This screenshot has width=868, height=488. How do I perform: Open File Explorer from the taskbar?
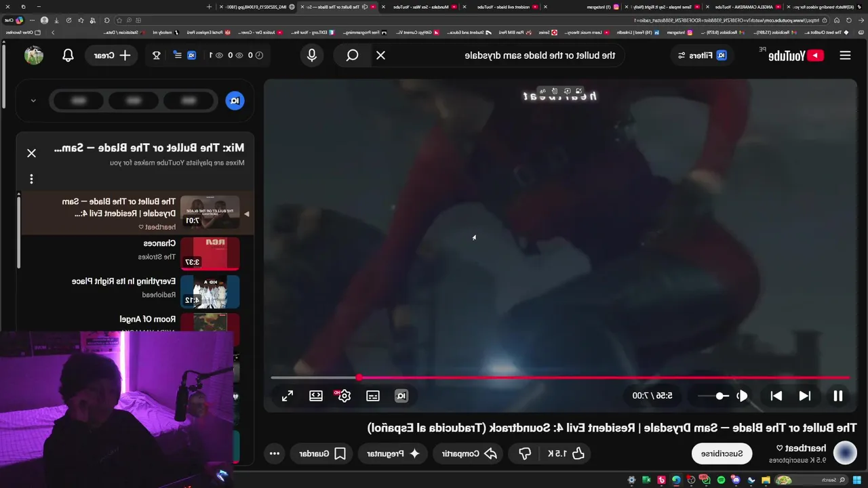click(x=766, y=480)
